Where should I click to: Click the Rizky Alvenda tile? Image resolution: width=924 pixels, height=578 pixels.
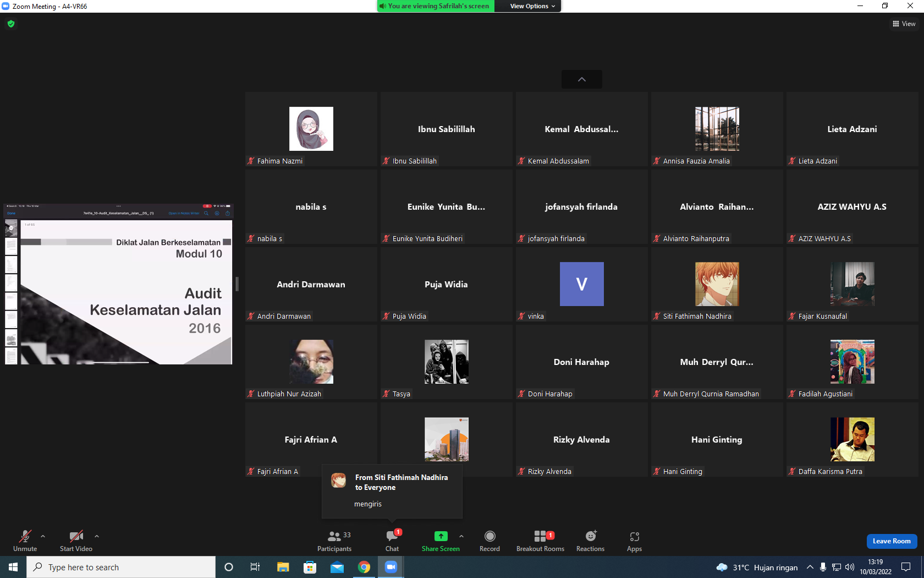tap(581, 439)
